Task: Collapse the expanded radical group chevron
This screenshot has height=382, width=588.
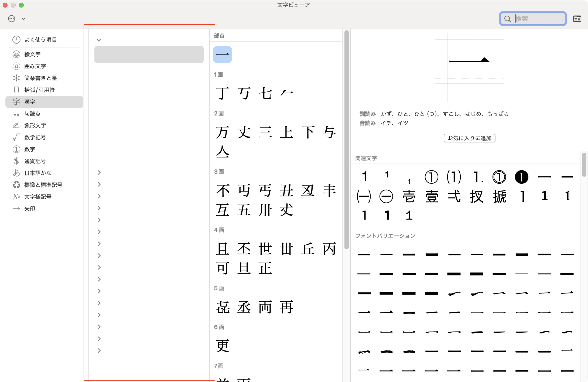Action: click(99, 40)
